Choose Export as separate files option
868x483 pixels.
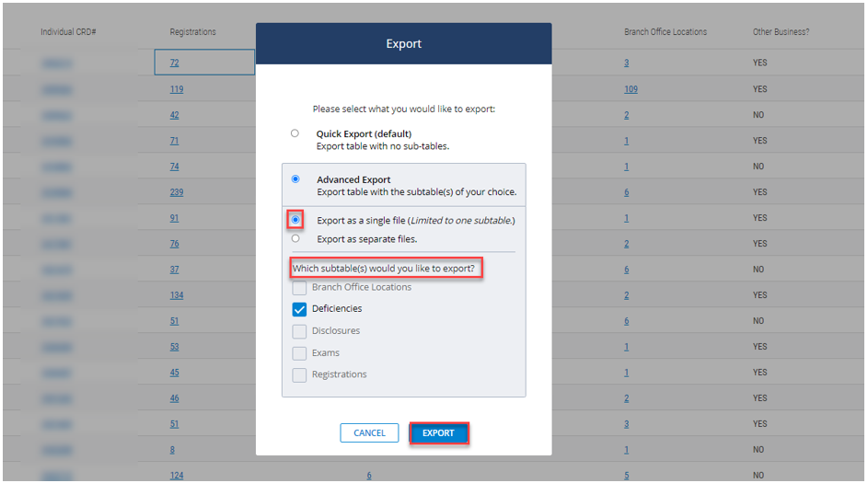[295, 238]
